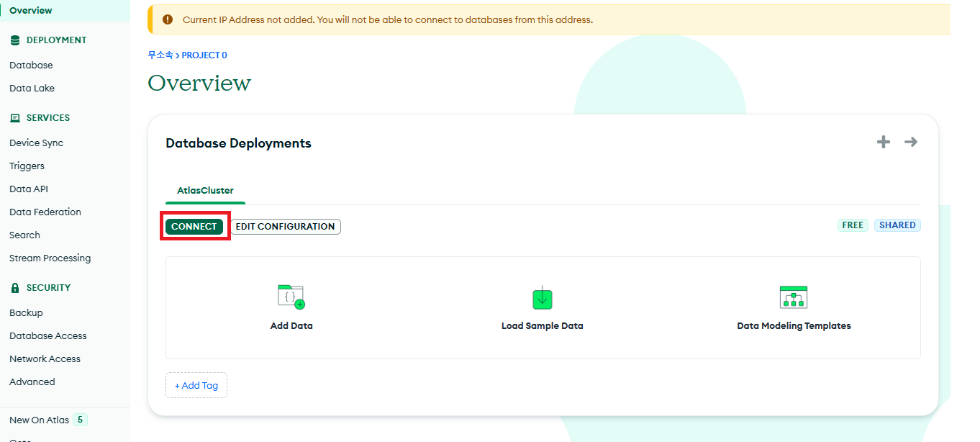
Task: Click the FREE tier badge
Action: [853, 225]
